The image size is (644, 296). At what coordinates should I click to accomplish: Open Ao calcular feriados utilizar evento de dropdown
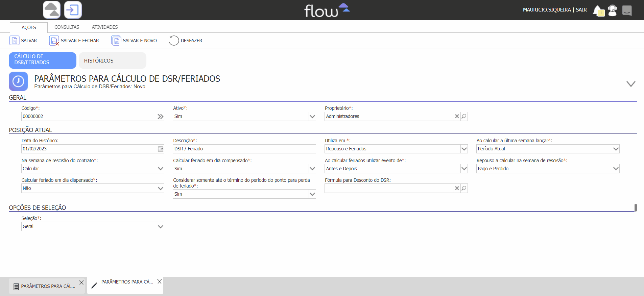464,169
